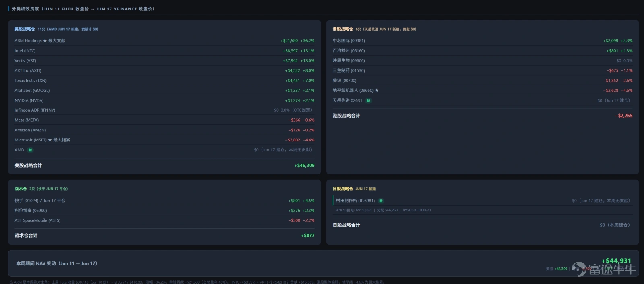
Task: Select the 映恩生物 (09606) row label
Action: tap(349, 61)
